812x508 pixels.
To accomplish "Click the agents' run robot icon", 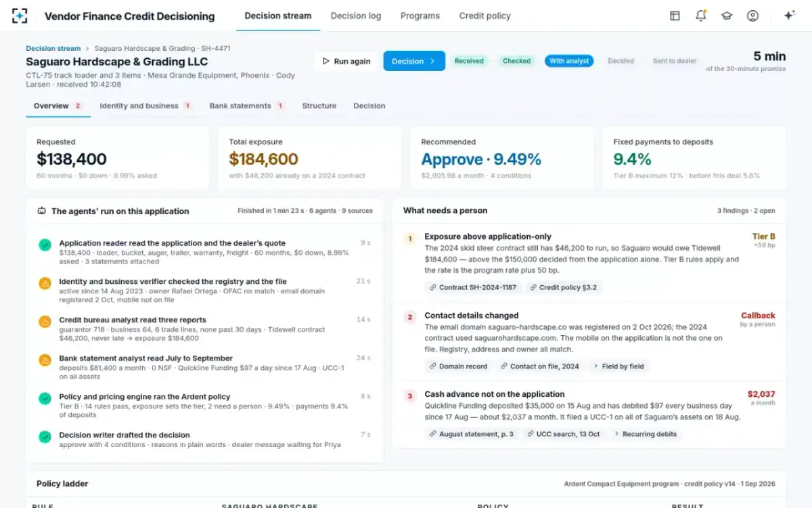I will click(42, 211).
